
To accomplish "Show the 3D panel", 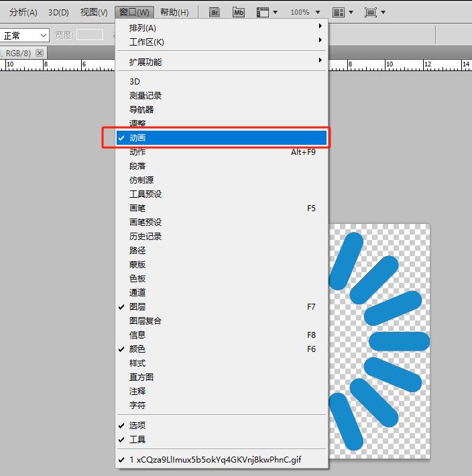I will point(221,81).
